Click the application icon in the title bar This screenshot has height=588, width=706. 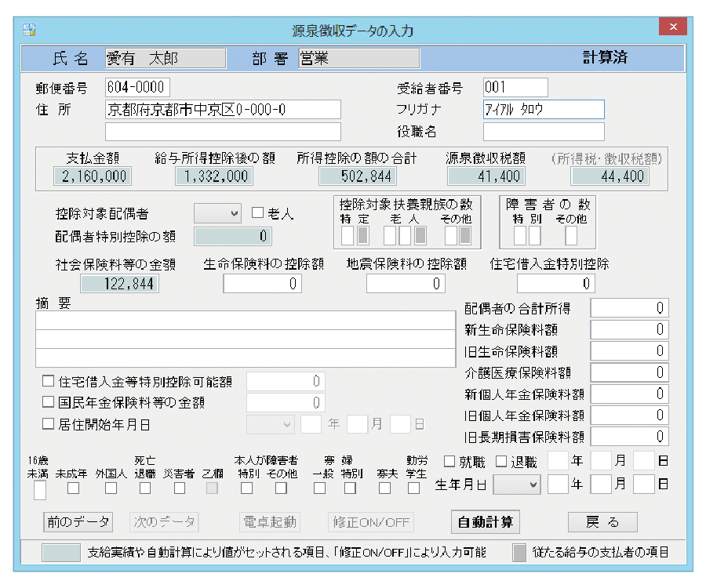[x=29, y=31]
